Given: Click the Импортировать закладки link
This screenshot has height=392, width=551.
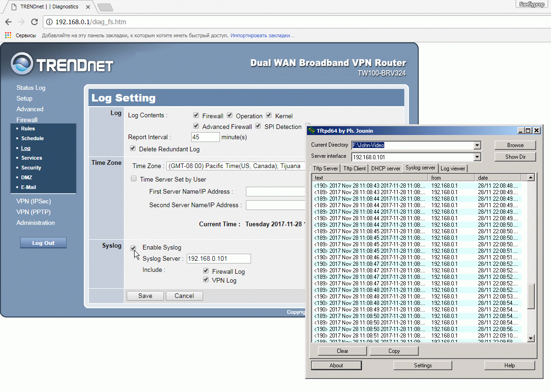Looking at the screenshot, I should click(x=262, y=35).
